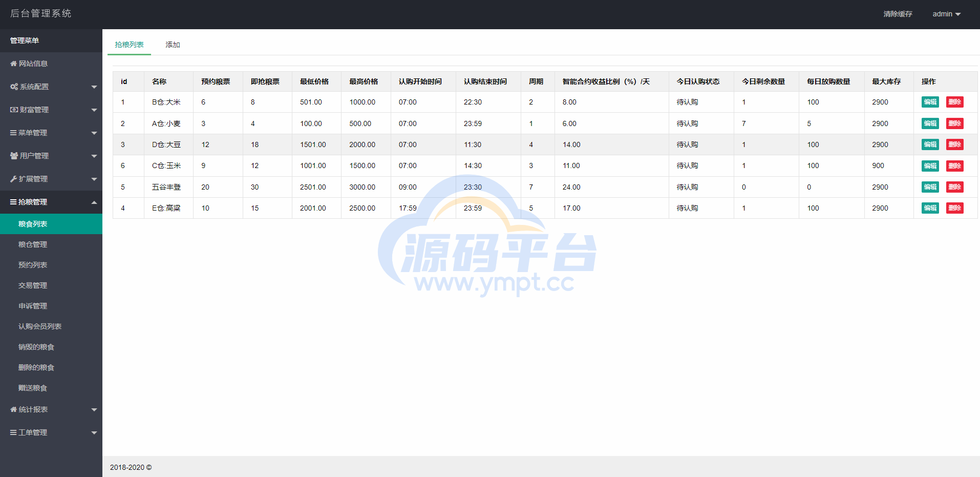Screen dimensions: 980x477
Task: Click 编辑 for B仓:大米
Action: [x=930, y=102]
